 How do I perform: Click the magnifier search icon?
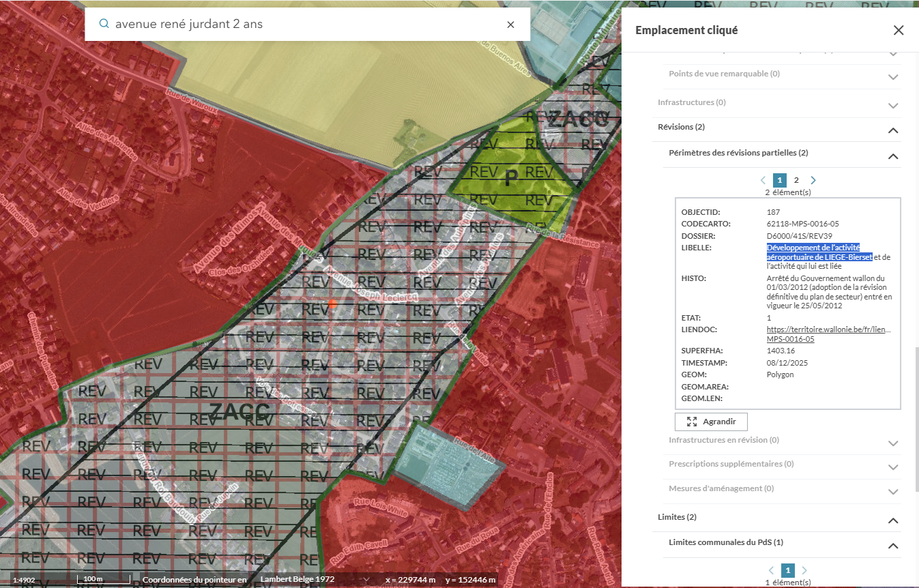[104, 24]
